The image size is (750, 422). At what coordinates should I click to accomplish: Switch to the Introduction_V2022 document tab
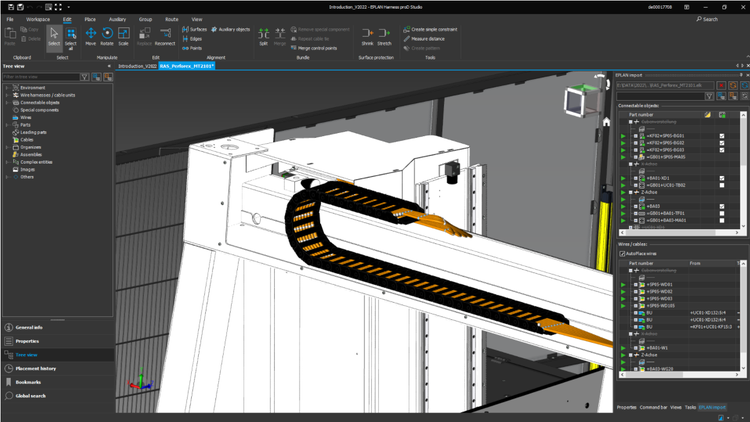136,65
